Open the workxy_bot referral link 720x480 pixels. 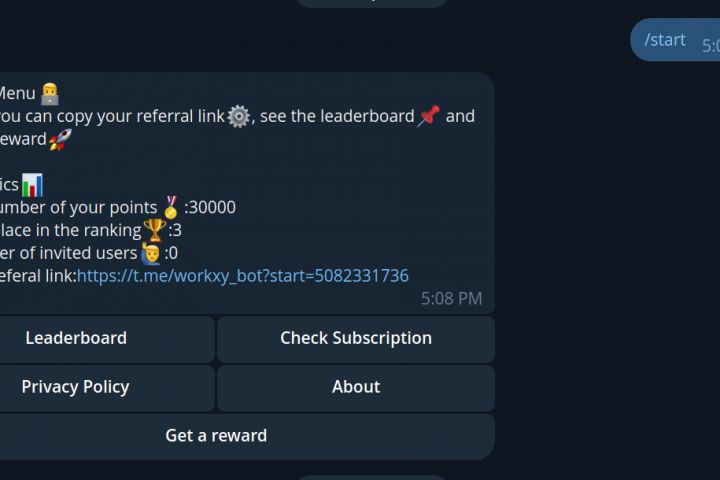[x=242, y=276]
